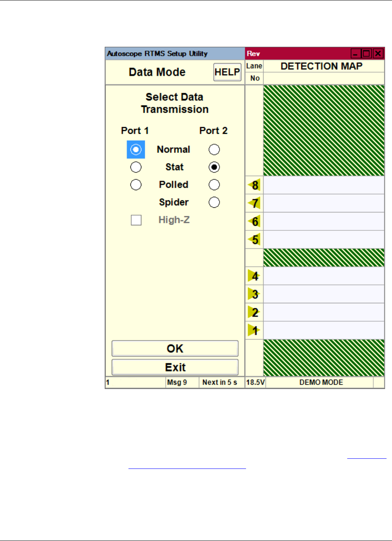Choose Polled mode for Port 2
392x541 pixels.
(214, 185)
